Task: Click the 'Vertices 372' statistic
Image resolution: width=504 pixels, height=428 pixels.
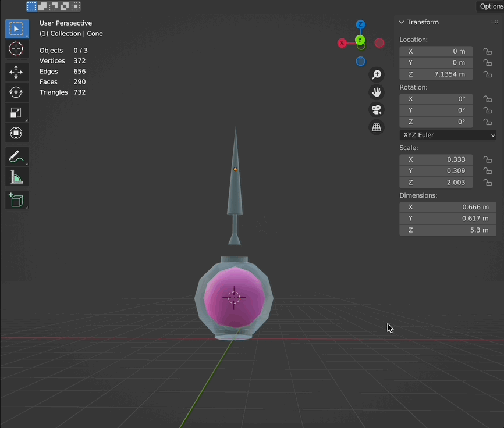Action: 62,61
